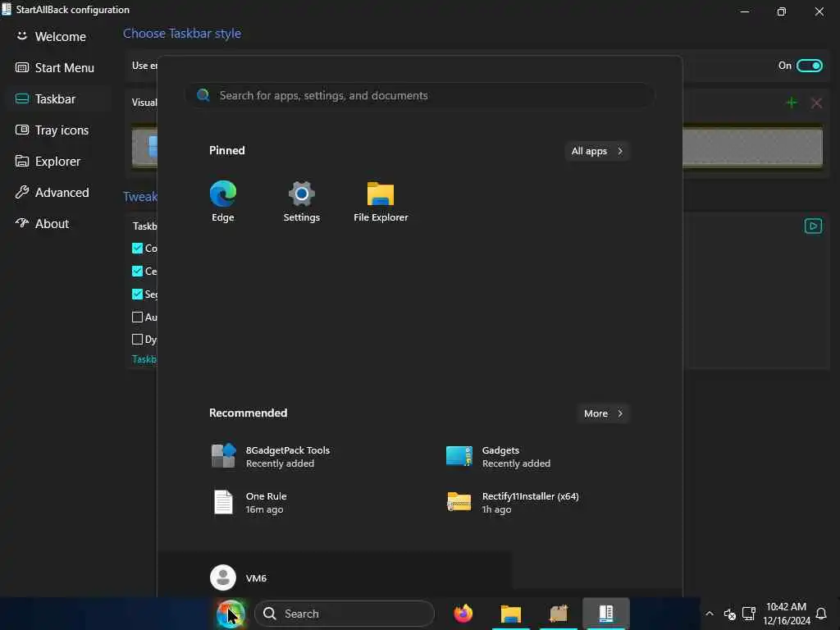840x630 pixels.
Task: Click the video preview play icon
Action: [x=813, y=226]
